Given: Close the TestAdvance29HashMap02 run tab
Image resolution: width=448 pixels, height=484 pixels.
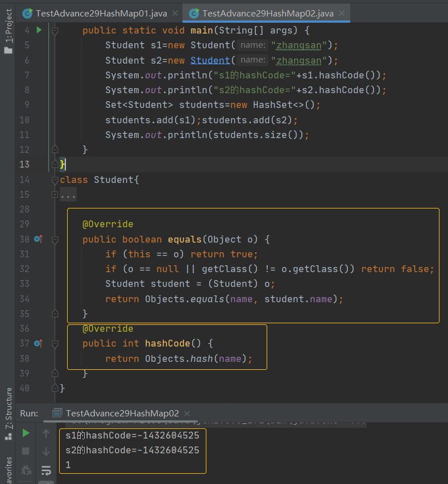Looking at the screenshot, I should 187,414.
